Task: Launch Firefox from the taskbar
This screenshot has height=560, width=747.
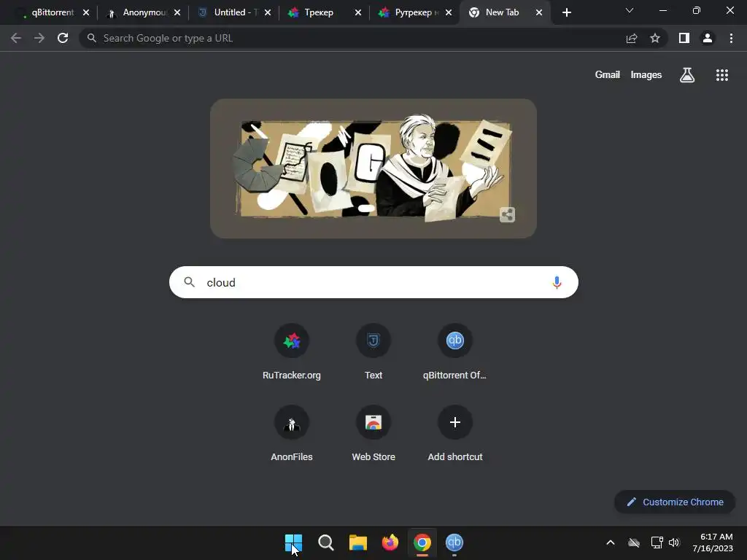Action: [x=390, y=542]
